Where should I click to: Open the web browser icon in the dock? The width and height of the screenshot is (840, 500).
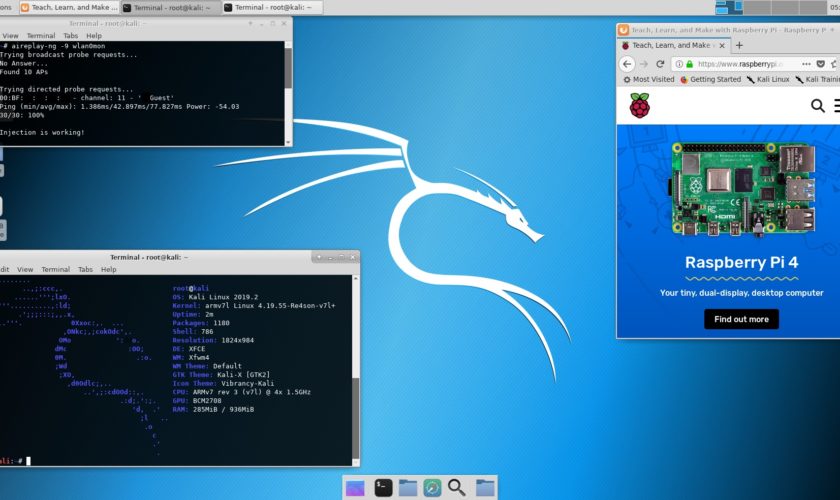click(432, 487)
